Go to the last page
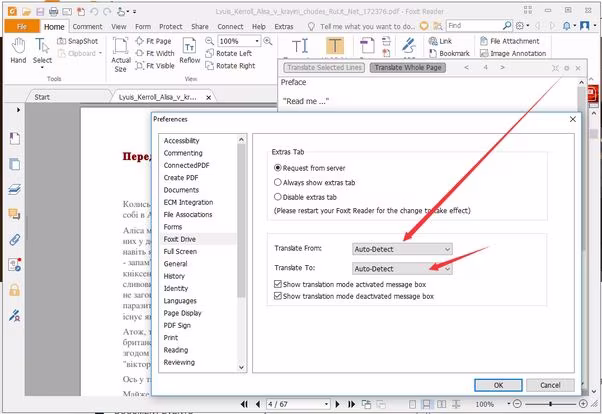Screen dimensions: 602x414 [351, 404]
